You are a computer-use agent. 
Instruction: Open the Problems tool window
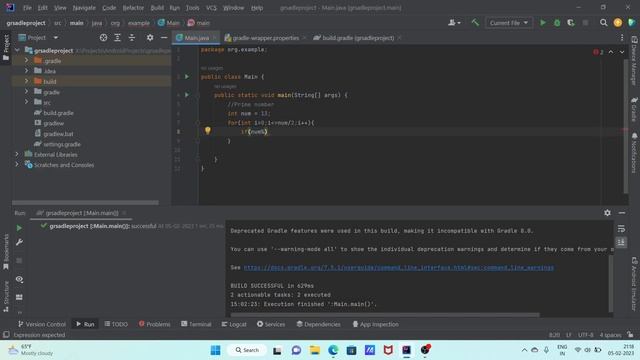point(154,324)
